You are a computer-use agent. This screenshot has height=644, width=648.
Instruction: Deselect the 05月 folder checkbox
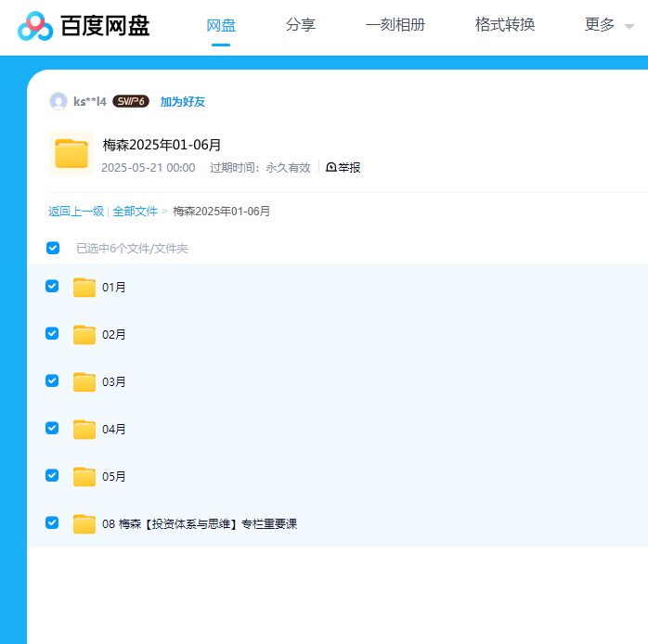pyautogui.click(x=52, y=475)
